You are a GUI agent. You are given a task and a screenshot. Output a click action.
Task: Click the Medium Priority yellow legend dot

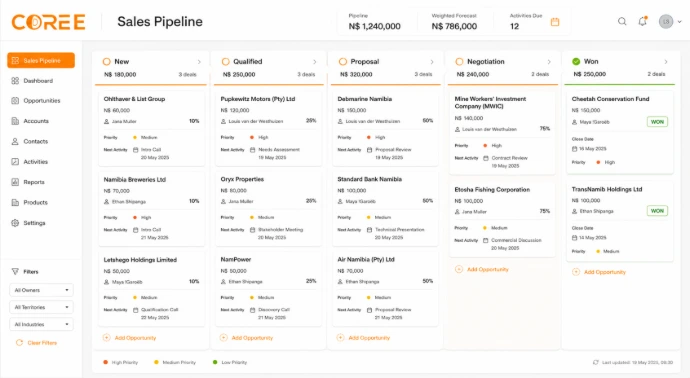click(x=156, y=362)
